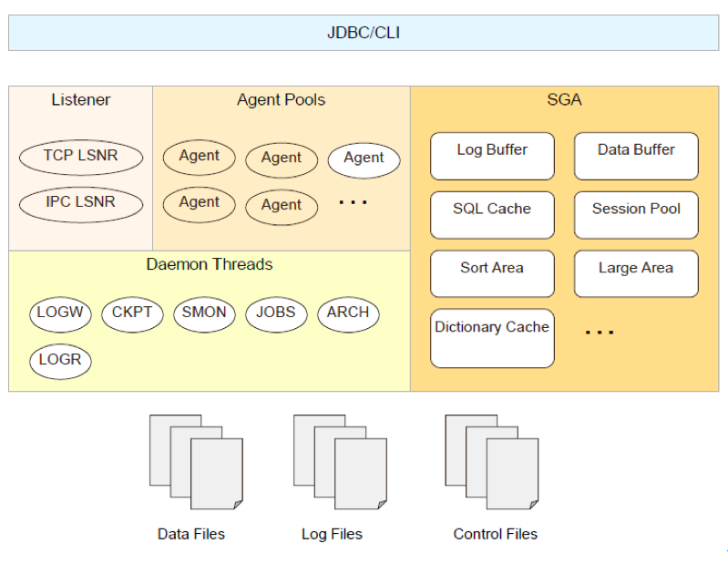
Task: Click the CKPT daemon thread oval
Action: point(132,313)
